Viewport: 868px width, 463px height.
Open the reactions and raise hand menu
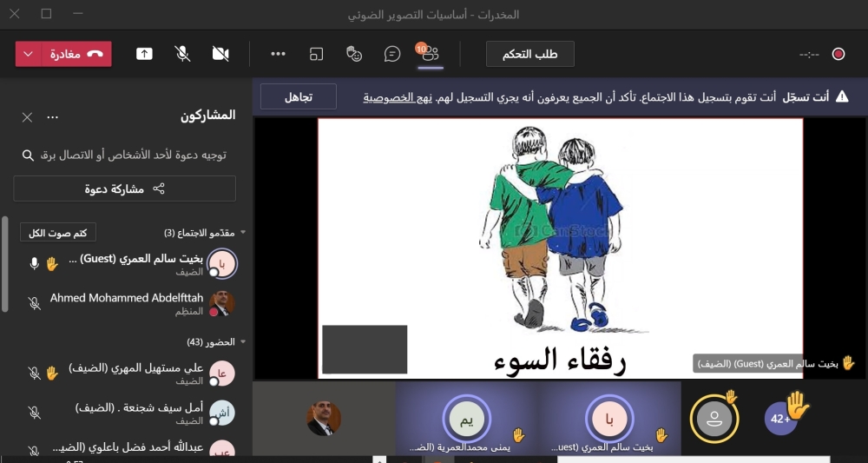click(x=354, y=54)
